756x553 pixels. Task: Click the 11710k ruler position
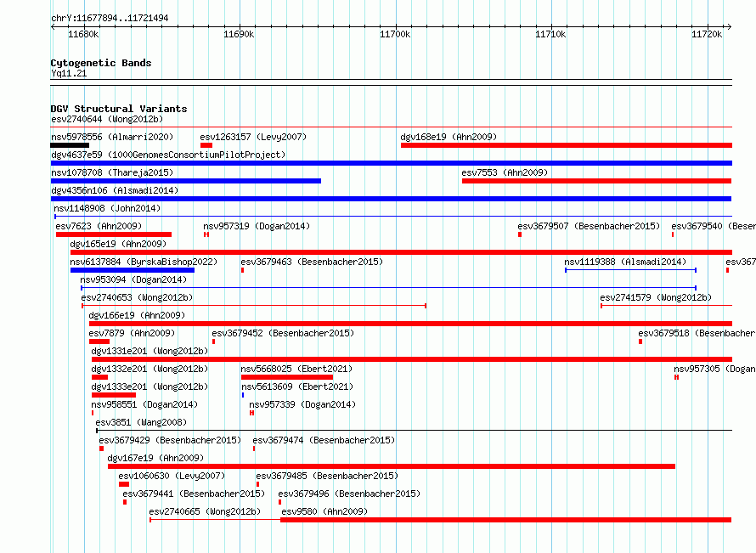(x=551, y=34)
